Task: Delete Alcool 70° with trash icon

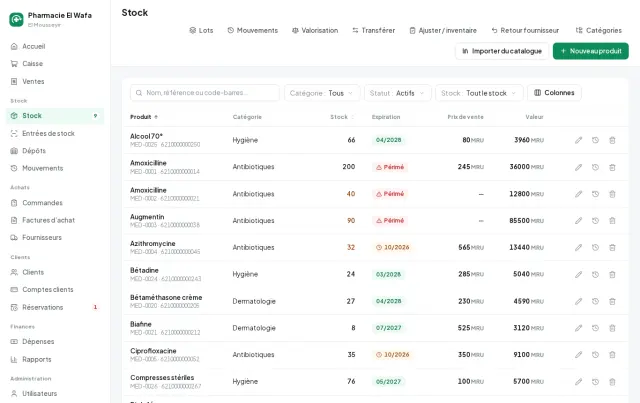Action: pos(612,140)
